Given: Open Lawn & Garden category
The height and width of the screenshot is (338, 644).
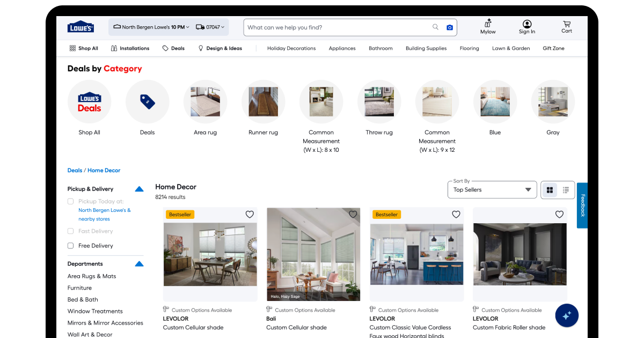Looking at the screenshot, I should click(511, 48).
